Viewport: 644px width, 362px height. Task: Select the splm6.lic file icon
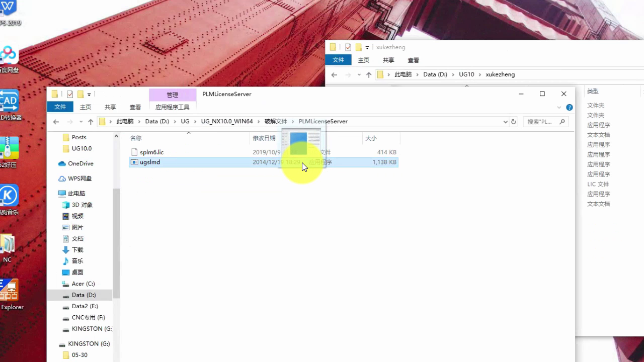[x=134, y=152]
